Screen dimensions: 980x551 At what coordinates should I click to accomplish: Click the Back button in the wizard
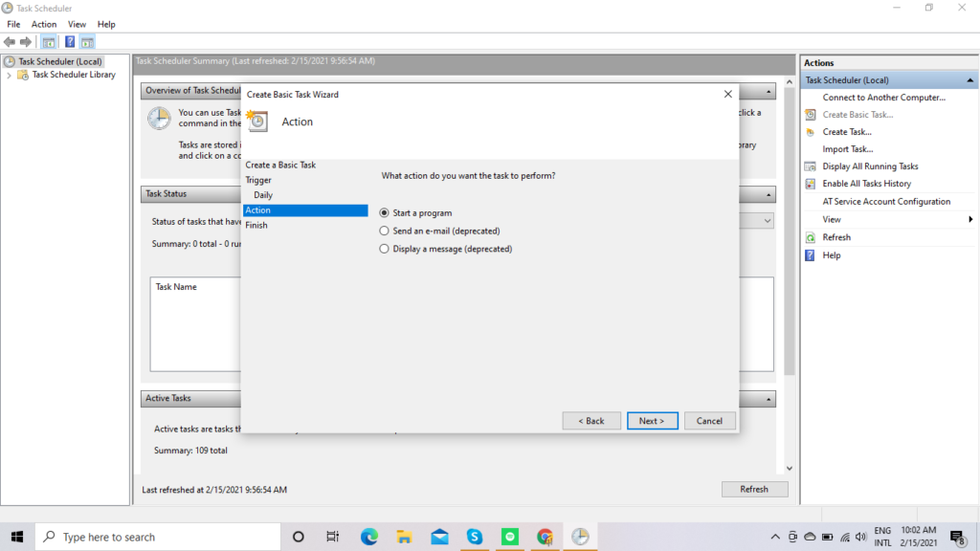(x=591, y=421)
